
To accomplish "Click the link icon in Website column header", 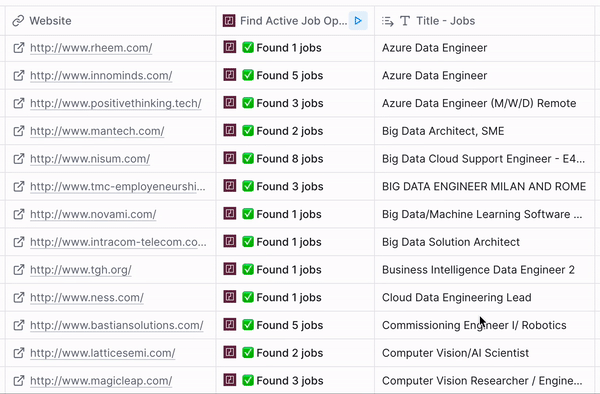I will pyautogui.click(x=18, y=21).
